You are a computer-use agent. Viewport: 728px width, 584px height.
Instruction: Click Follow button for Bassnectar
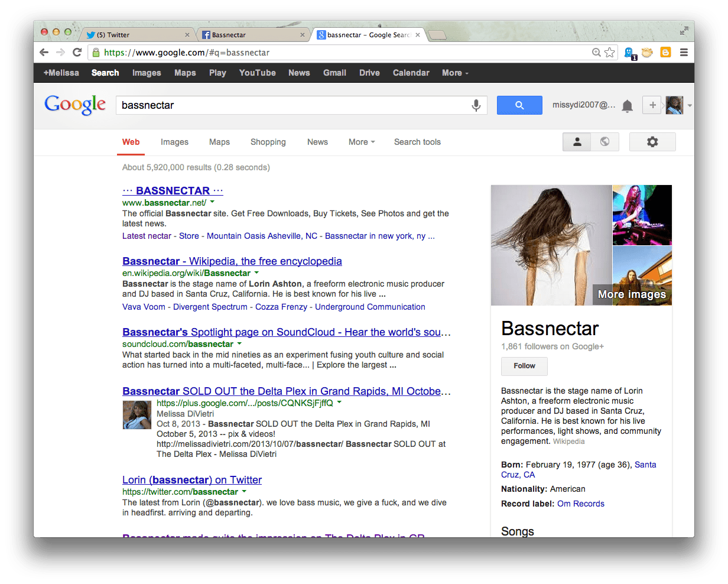(524, 366)
